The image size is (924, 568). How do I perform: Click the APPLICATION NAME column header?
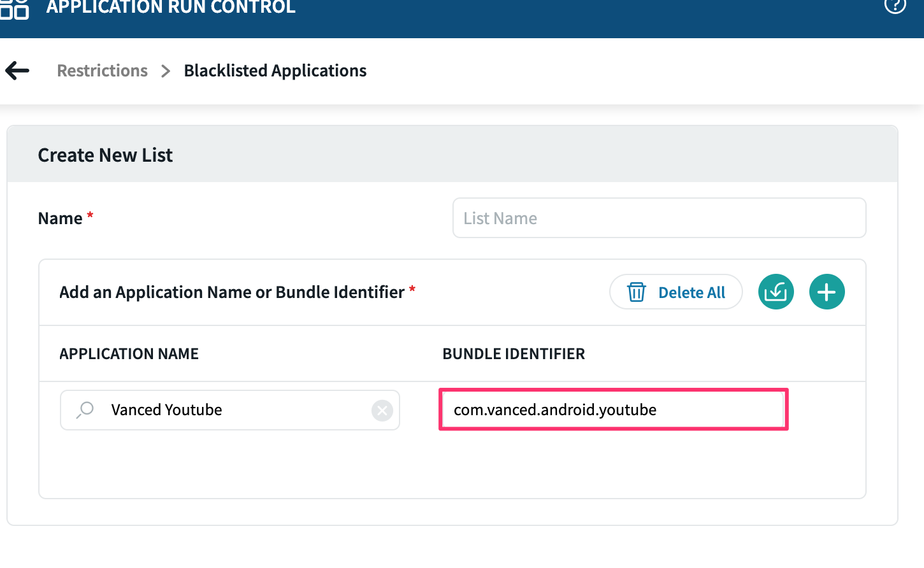tap(129, 354)
